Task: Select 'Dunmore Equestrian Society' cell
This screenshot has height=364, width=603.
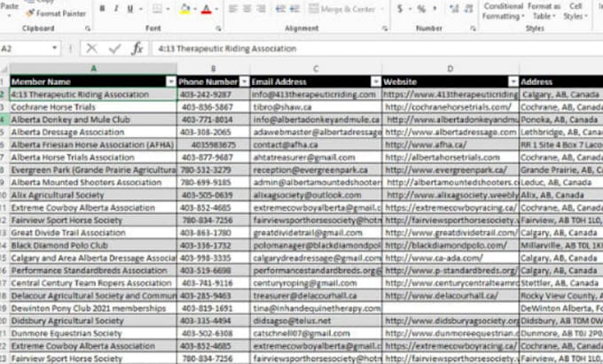Action: click(93, 333)
